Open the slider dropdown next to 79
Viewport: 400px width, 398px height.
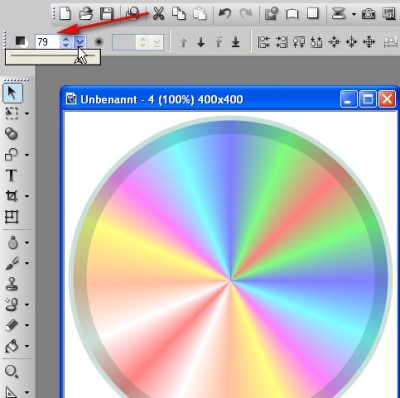coord(80,42)
